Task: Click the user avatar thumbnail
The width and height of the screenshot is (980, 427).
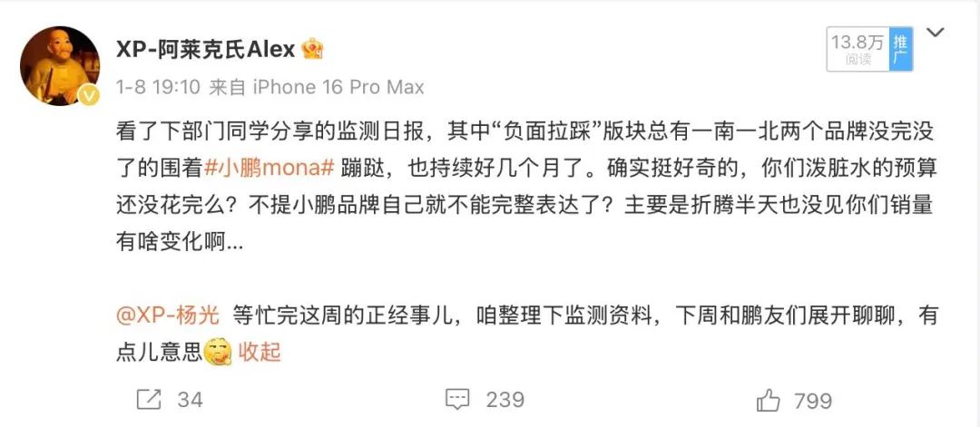Action: coord(60,65)
